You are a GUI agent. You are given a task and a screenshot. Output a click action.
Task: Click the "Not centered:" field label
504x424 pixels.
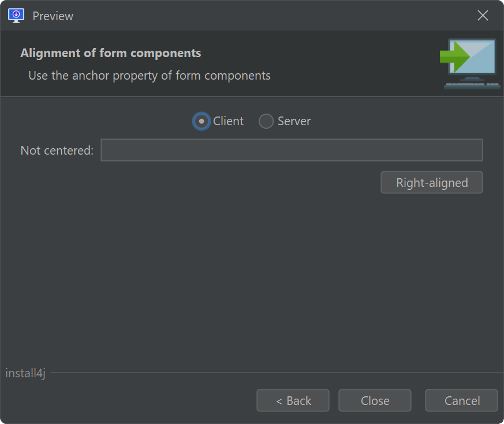[57, 151]
